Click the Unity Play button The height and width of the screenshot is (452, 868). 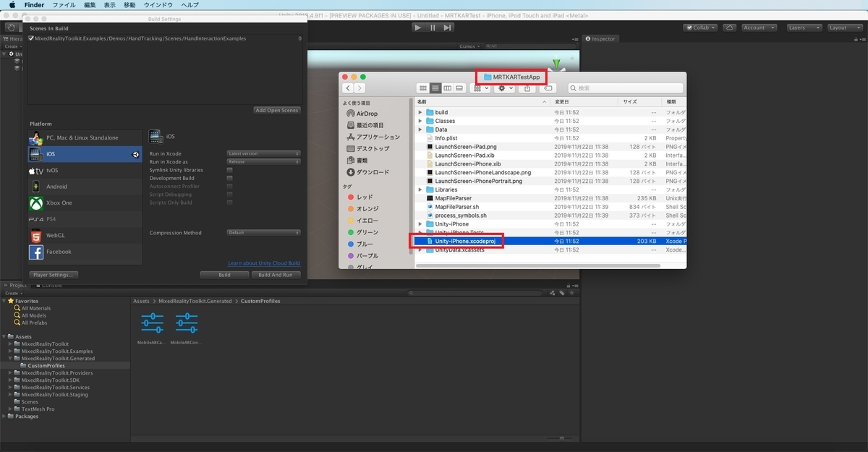(x=417, y=27)
